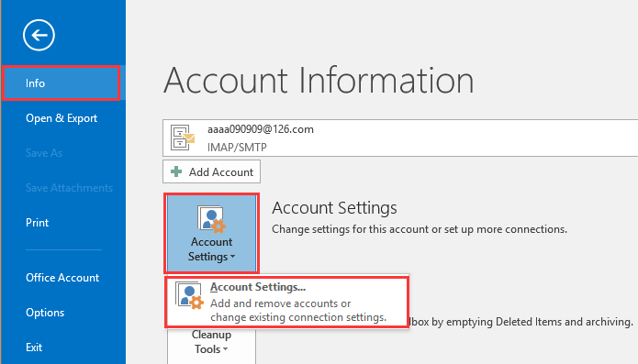638x364 pixels.
Task: Open the Open & Export tab
Action: (x=62, y=118)
